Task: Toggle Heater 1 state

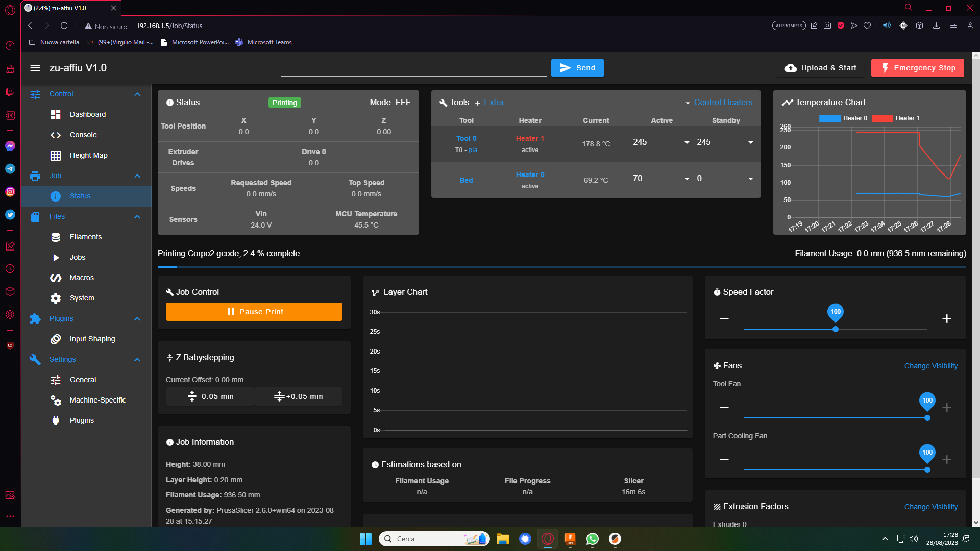Action: click(x=530, y=138)
